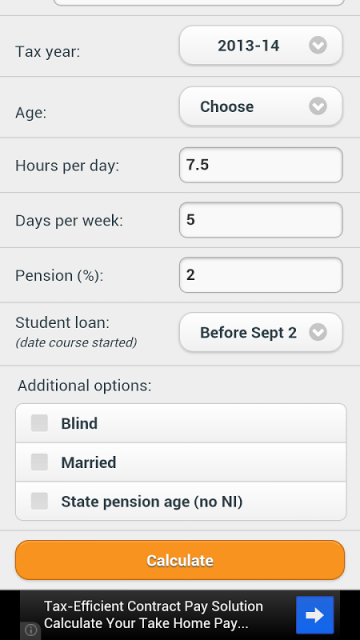Viewport: 360px width, 640px height.
Task: Expand the Age Choose dropdown
Action: point(261,107)
